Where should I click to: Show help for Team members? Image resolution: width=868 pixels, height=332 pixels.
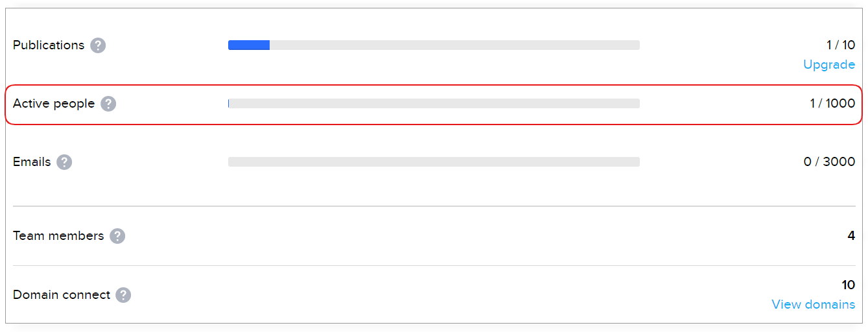(x=117, y=236)
